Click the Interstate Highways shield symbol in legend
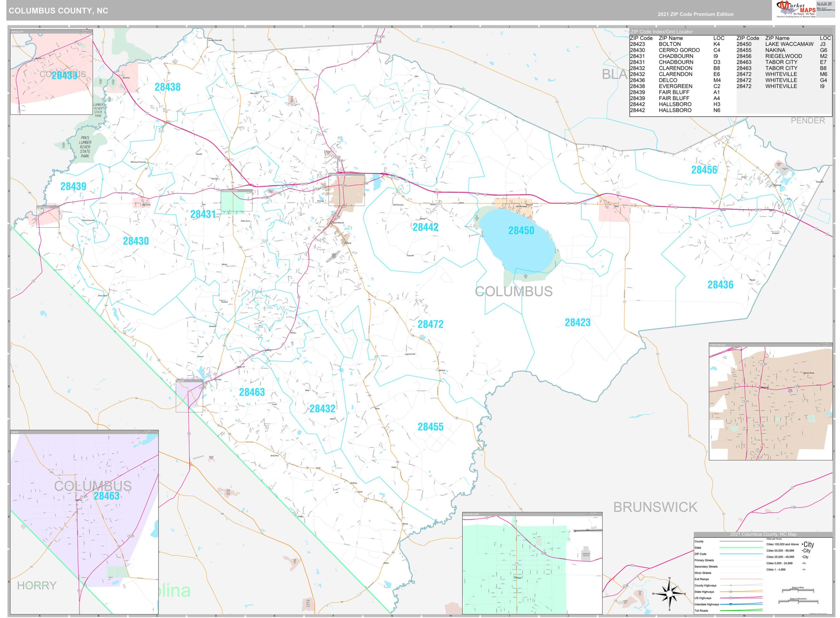This screenshot has height=618, width=840. coord(730,604)
